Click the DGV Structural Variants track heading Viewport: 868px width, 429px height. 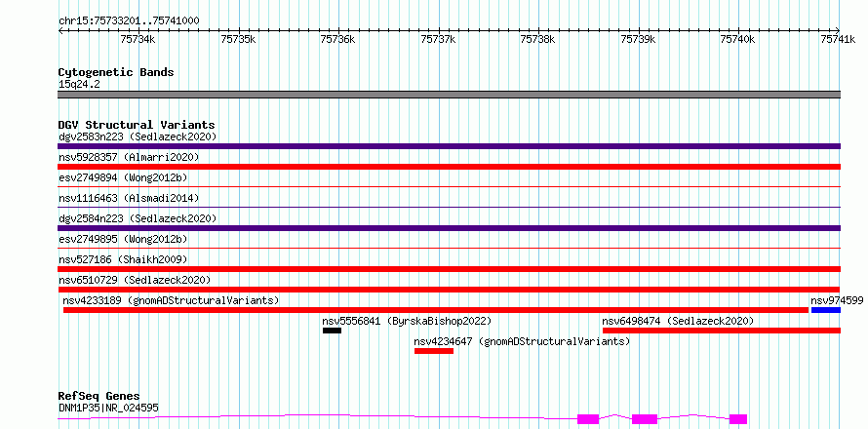coord(137,125)
